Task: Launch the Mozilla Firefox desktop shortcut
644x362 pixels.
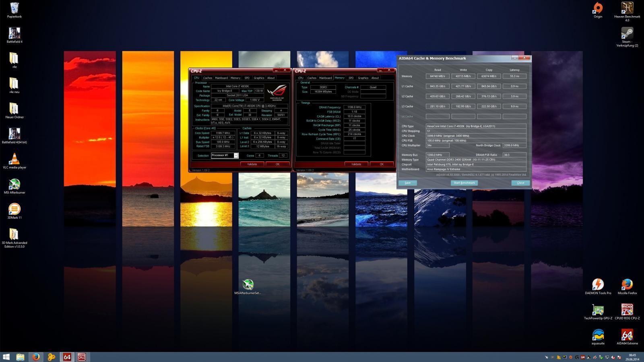Action: click(x=627, y=287)
